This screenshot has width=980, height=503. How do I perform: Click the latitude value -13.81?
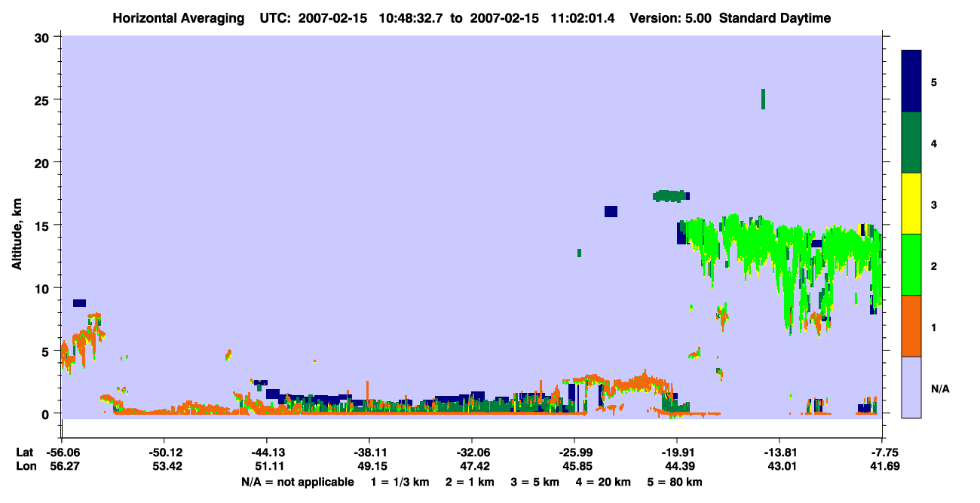coord(779,452)
